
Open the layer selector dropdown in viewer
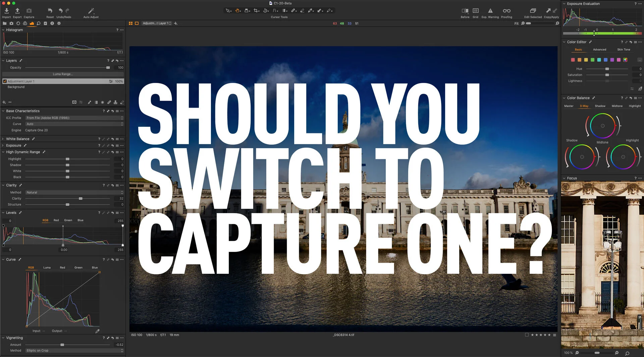157,23
